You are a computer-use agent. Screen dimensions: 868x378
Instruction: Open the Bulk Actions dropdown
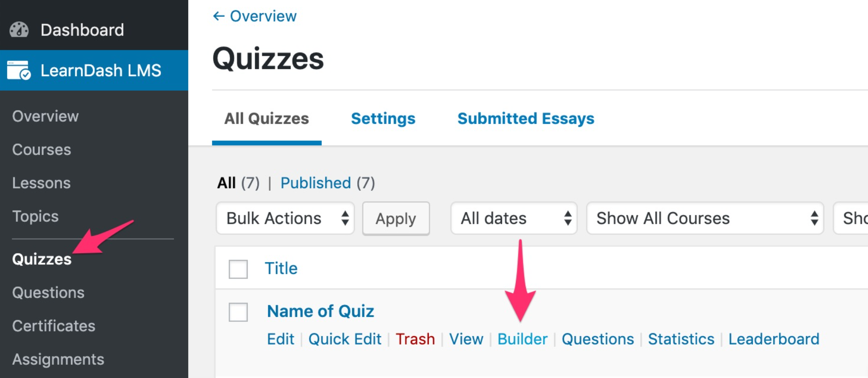pyautogui.click(x=284, y=218)
